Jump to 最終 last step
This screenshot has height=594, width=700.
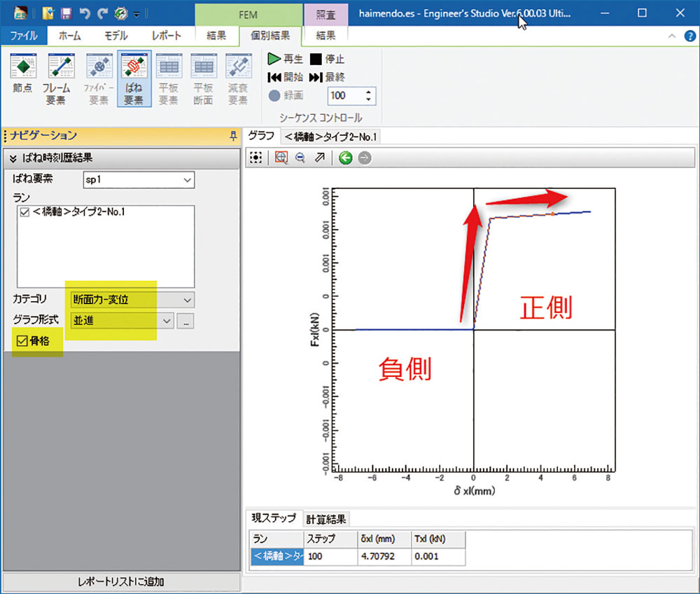coord(327,77)
